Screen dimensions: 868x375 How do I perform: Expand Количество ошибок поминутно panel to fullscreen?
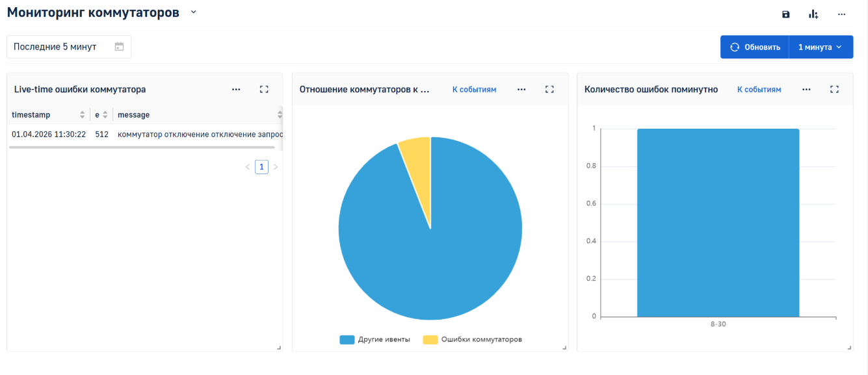tap(835, 89)
